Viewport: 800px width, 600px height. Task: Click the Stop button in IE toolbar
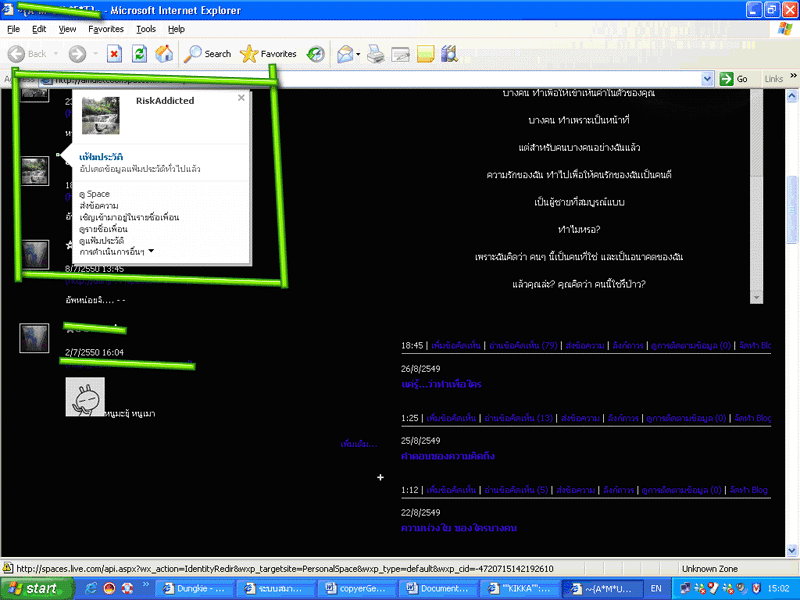114,54
